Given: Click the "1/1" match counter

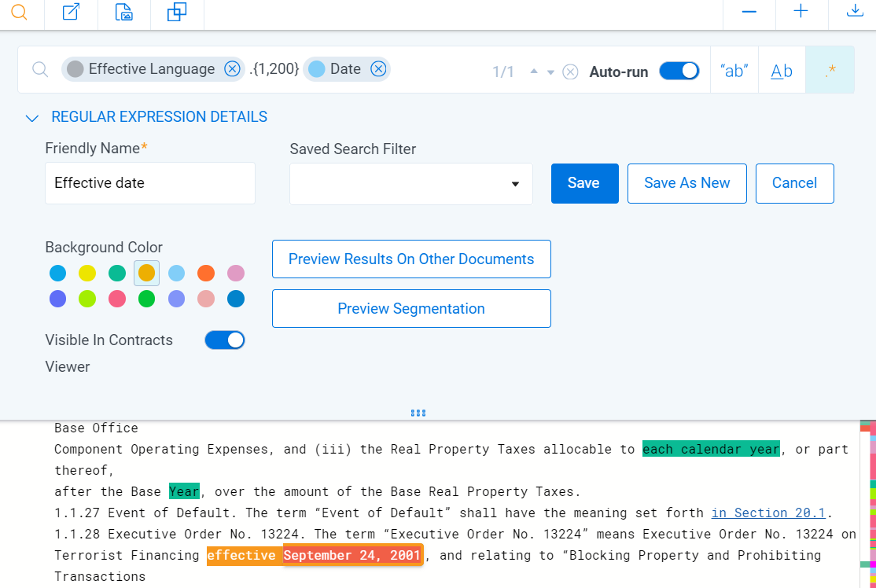Looking at the screenshot, I should (502, 72).
